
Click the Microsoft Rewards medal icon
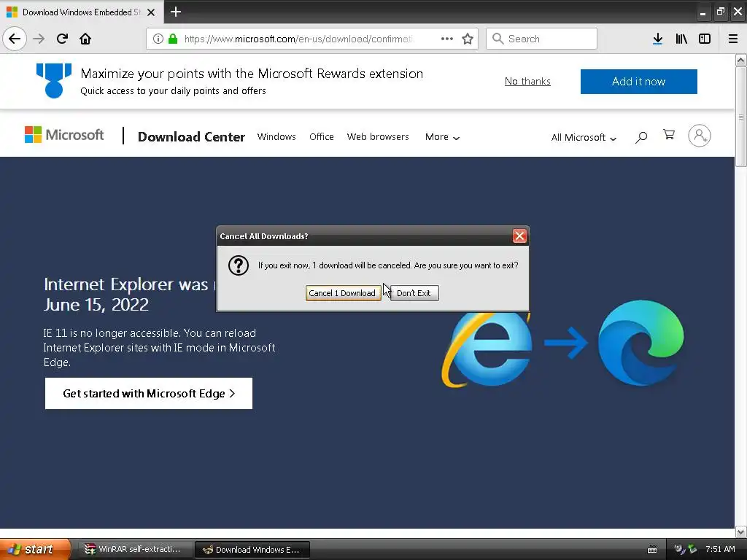[x=54, y=80]
